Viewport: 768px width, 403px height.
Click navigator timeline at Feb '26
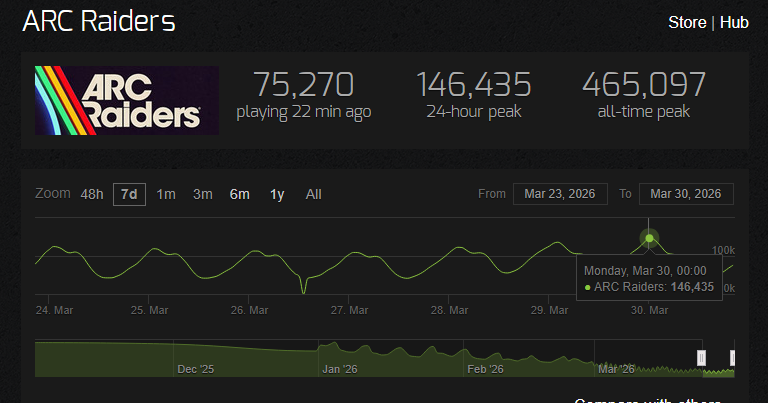(486, 360)
